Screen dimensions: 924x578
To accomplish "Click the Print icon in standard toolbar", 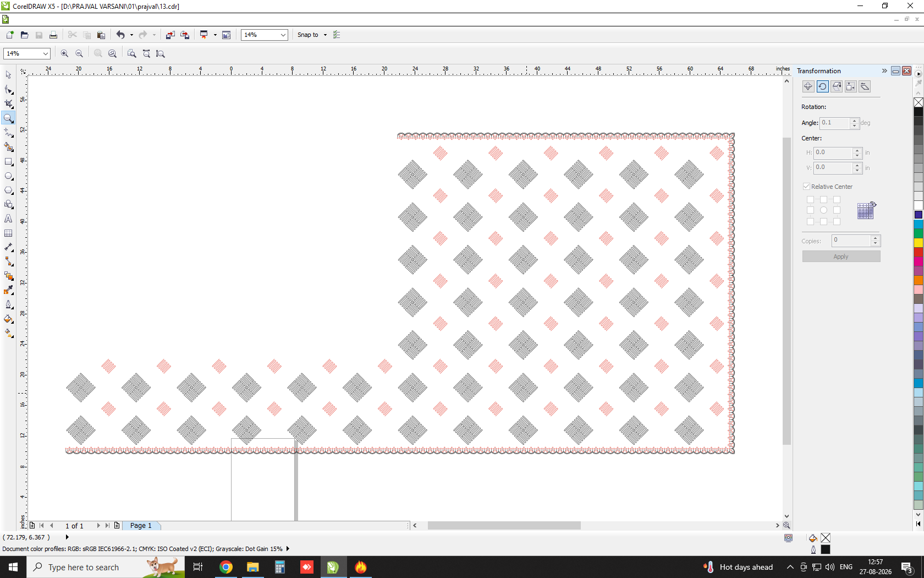I will 53,35.
